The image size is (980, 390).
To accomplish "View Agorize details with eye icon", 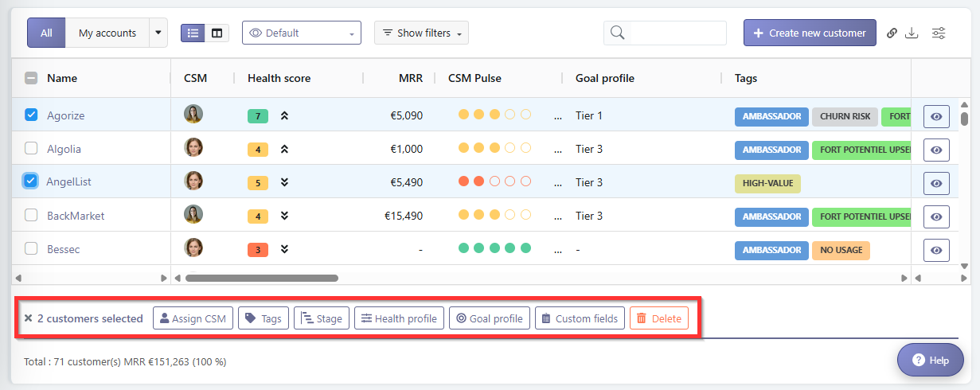I will [936, 116].
